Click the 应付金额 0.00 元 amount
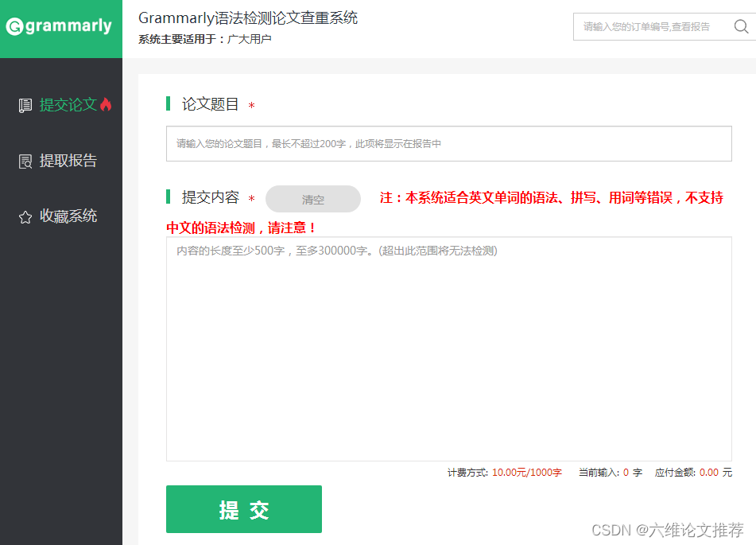 click(x=693, y=473)
